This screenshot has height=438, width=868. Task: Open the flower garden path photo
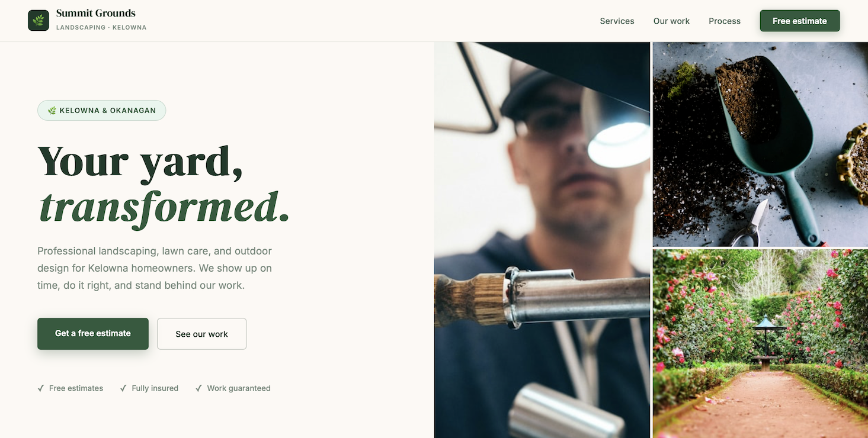tap(760, 344)
